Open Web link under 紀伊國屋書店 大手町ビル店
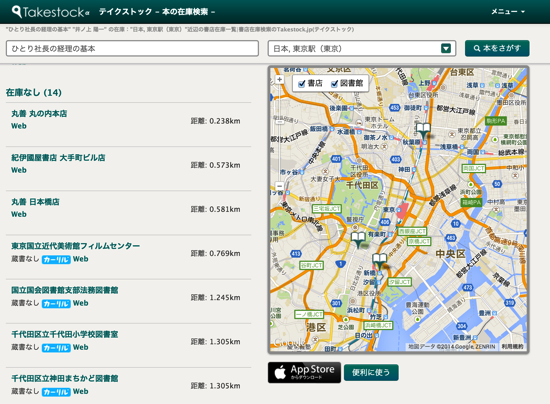The height and width of the screenshot is (404, 550). [19, 170]
